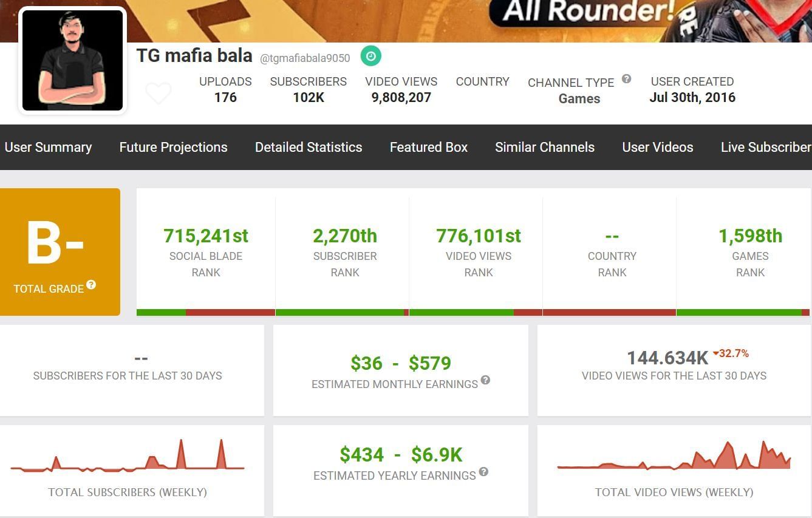Viewport: 812px width, 518px height.
Task: Click the Estimated Monthly Earnings help icon
Action: click(x=485, y=380)
